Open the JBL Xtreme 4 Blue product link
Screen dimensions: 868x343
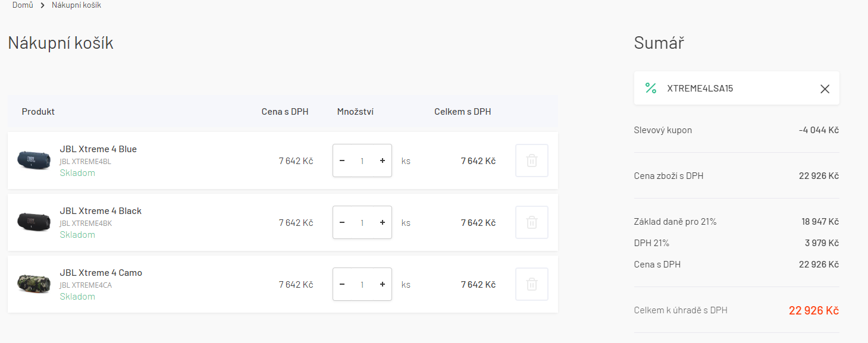(98, 149)
